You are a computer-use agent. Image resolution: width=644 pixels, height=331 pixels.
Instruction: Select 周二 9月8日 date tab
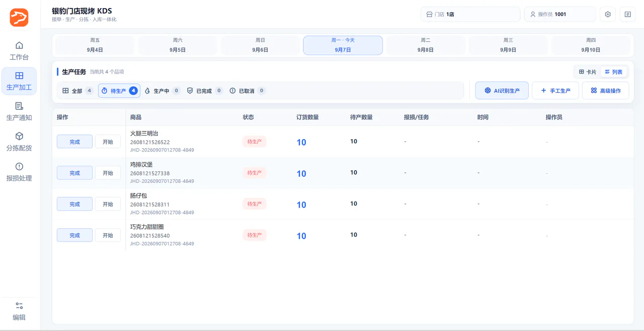tap(426, 45)
